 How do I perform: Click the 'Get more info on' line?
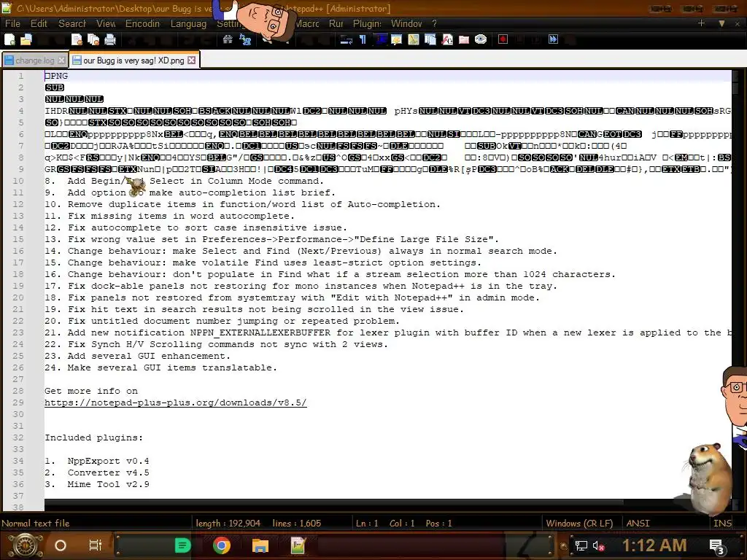(x=91, y=391)
